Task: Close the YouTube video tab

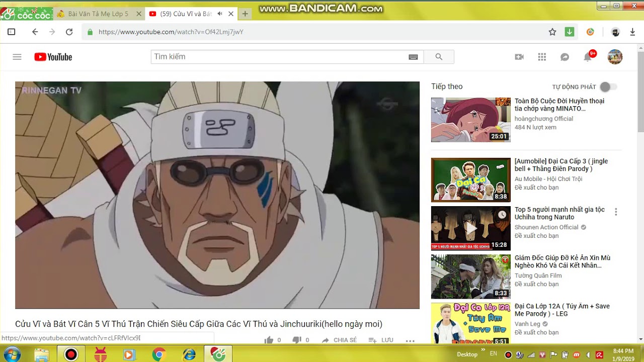Action: click(x=231, y=14)
